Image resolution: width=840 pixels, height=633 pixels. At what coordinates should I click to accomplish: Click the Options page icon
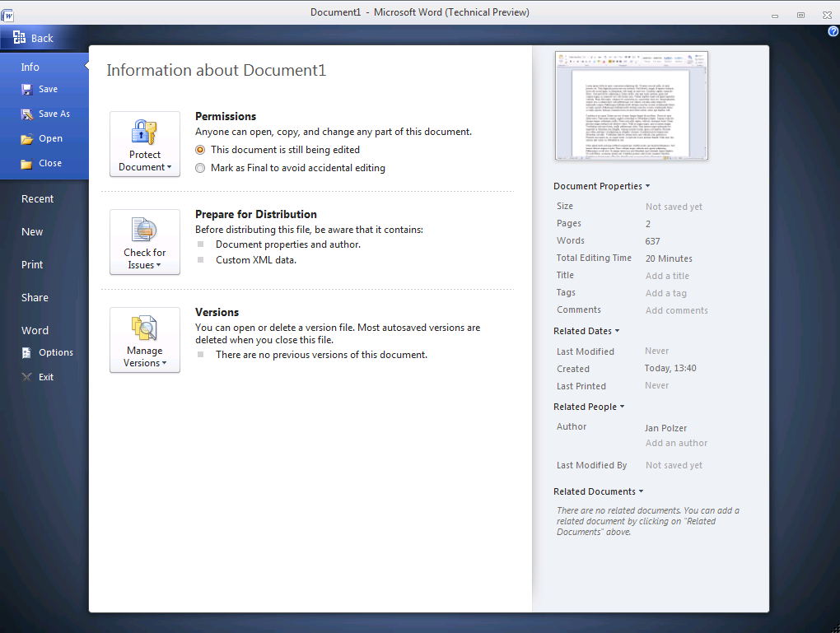tap(26, 352)
